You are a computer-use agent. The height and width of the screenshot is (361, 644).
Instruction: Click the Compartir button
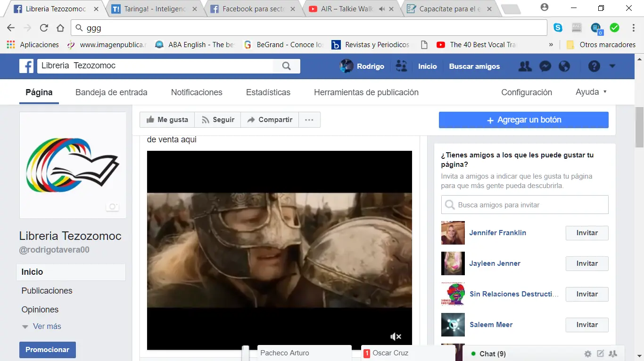270,120
